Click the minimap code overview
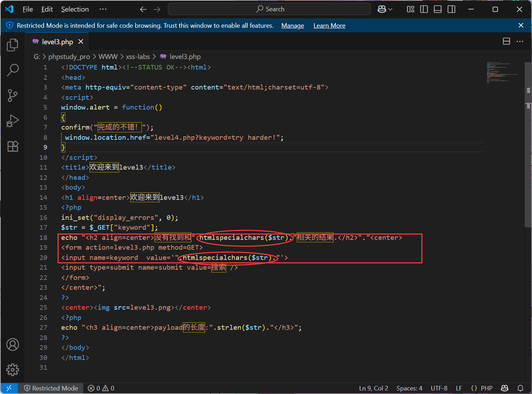Viewport: 532px width, 394px height. [502, 72]
